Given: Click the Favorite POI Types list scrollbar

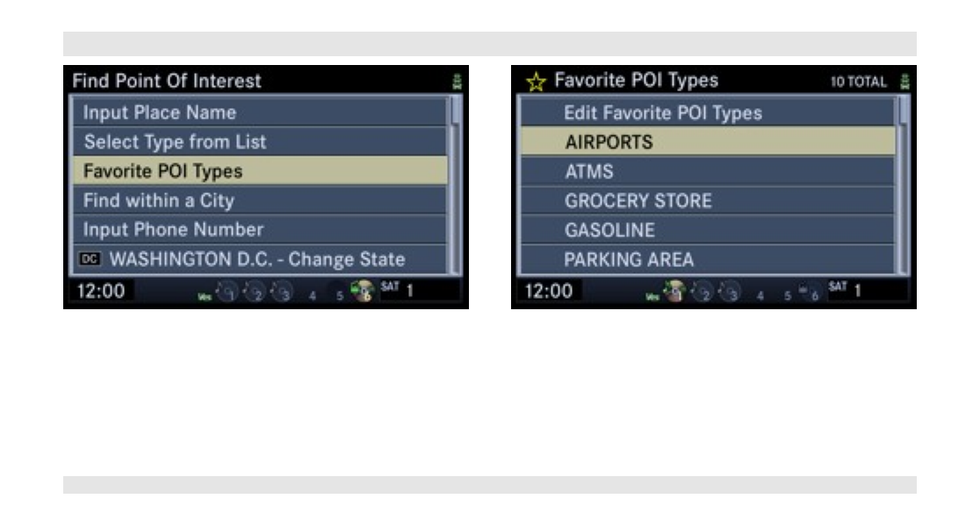Looking at the screenshot, I should (x=903, y=185).
